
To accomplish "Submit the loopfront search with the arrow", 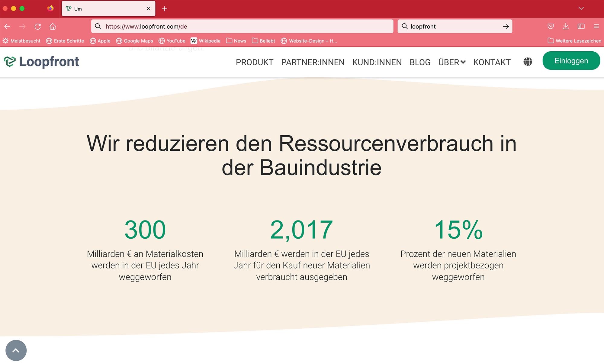I will click(506, 27).
